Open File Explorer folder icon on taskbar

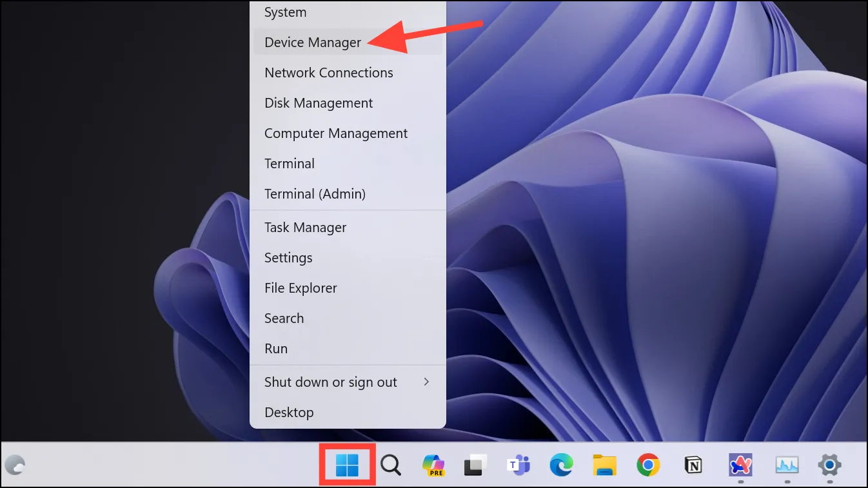(x=605, y=465)
